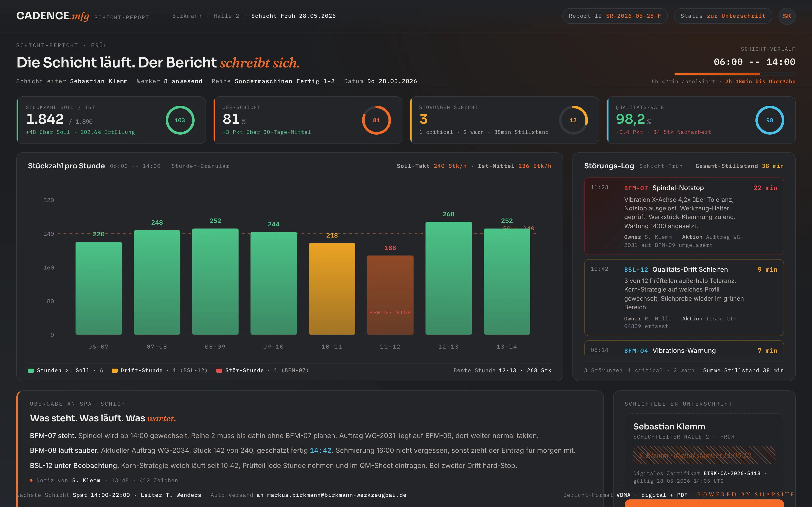Click the red Stör-Stunde legend swatch
The image size is (812, 507).
pos(219,371)
